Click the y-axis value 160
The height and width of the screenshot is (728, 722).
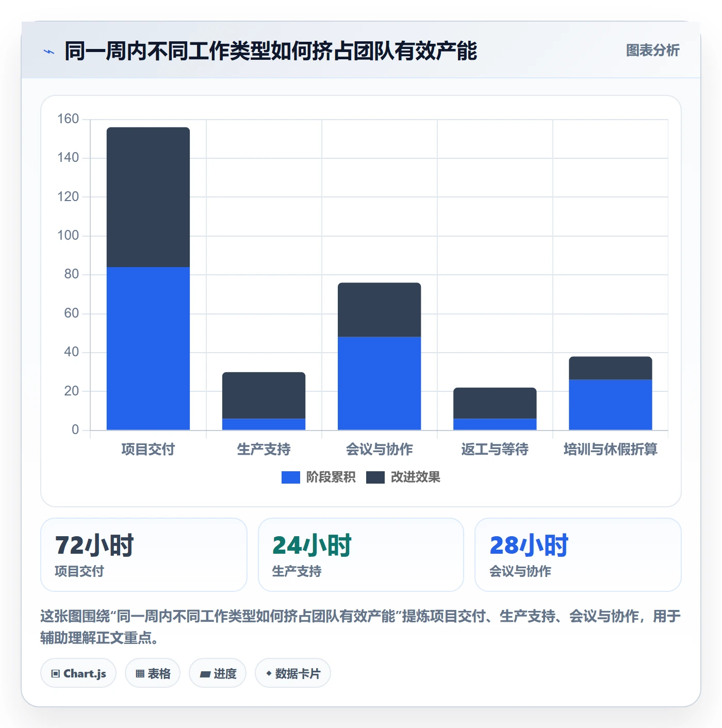pyautogui.click(x=68, y=119)
